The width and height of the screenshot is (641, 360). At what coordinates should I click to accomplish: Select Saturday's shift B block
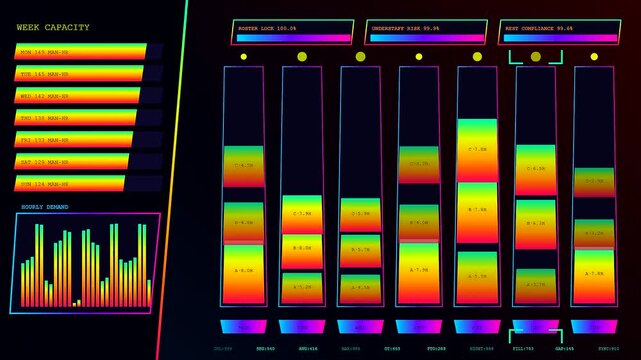click(x=536, y=224)
